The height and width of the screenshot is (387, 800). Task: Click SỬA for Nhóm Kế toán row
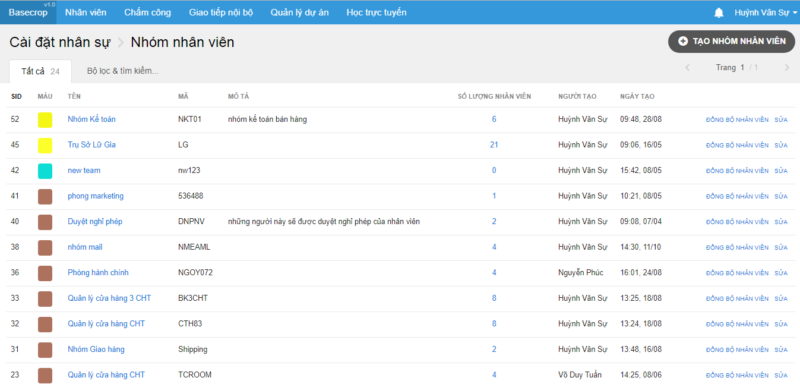pyautogui.click(x=781, y=120)
